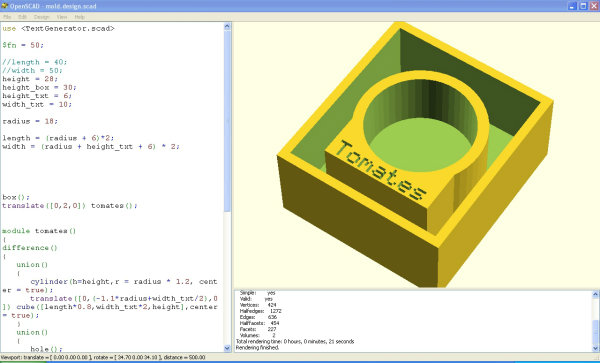Place cursor on '$fn = 50;' line
The width and height of the screenshot is (600, 363).
click(23, 45)
